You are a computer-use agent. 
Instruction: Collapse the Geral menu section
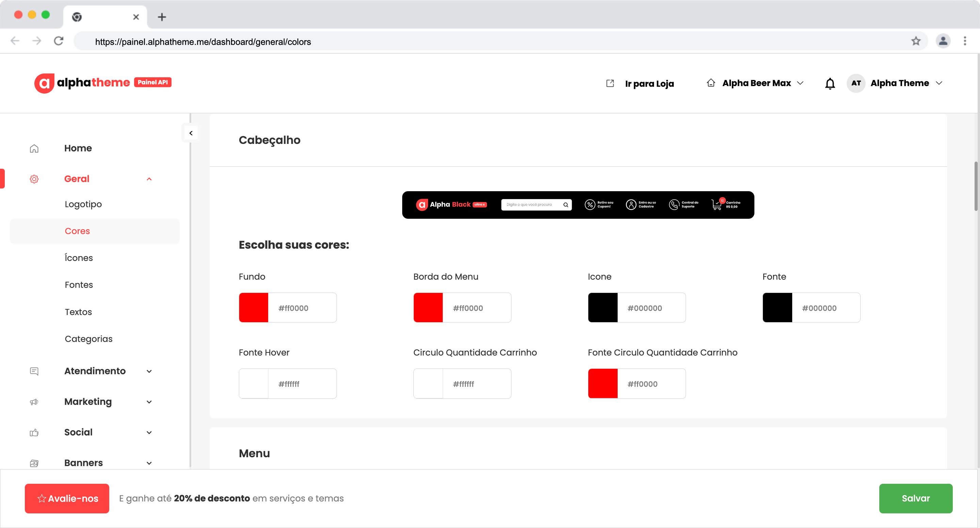pyautogui.click(x=149, y=179)
